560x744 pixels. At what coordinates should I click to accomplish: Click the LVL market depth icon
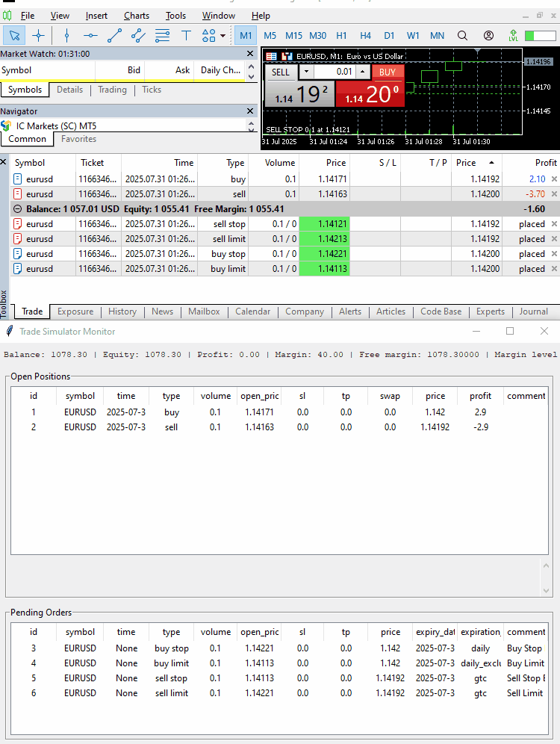point(513,36)
